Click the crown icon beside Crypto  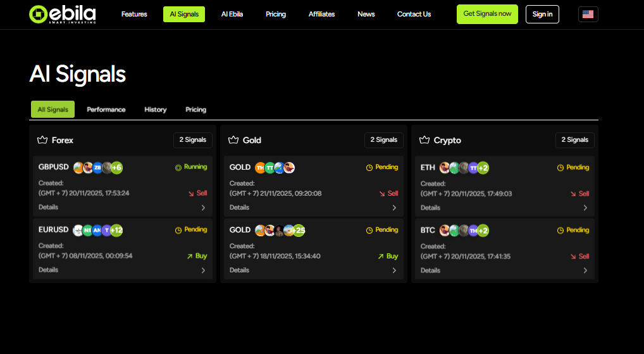click(x=424, y=140)
